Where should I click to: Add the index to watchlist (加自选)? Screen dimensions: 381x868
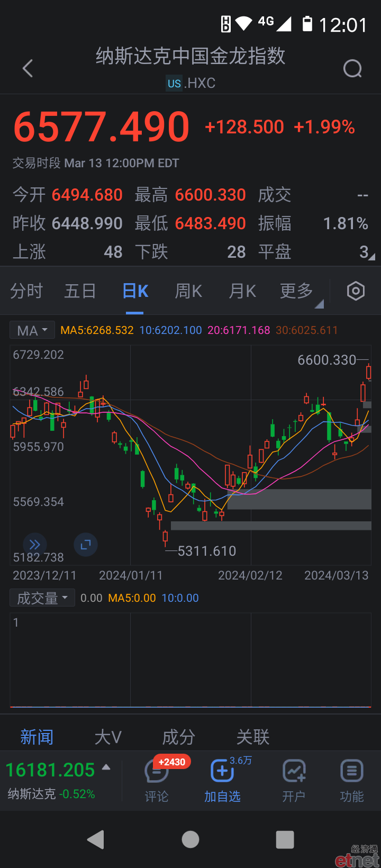coord(222,780)
